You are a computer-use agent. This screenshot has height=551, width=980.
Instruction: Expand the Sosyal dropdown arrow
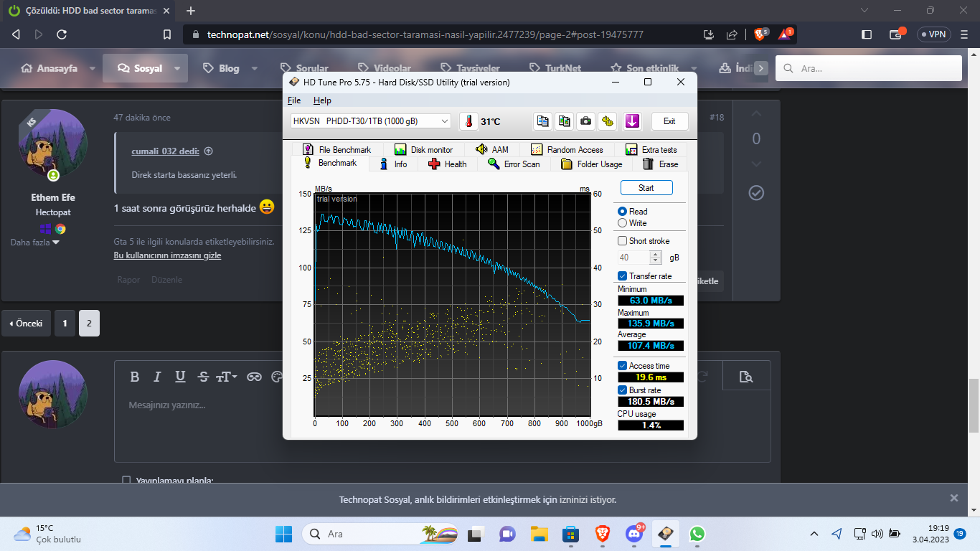tap(176, 69)
